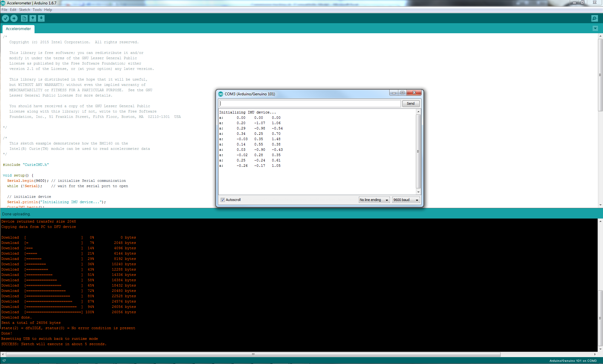Viewport: 603px width, 364px height.
Task: Click the New sketch icon
Action: [24, 18]
